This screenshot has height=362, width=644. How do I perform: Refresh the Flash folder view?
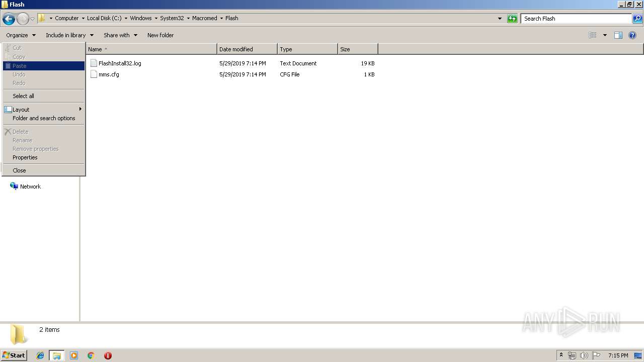(512, 19)
